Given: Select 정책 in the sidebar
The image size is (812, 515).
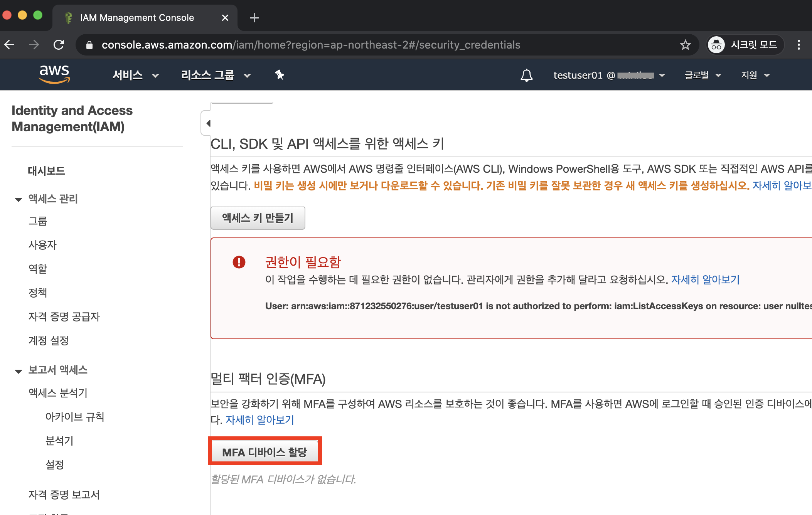Looking at the screenshot, I should (x=38, y=293).
